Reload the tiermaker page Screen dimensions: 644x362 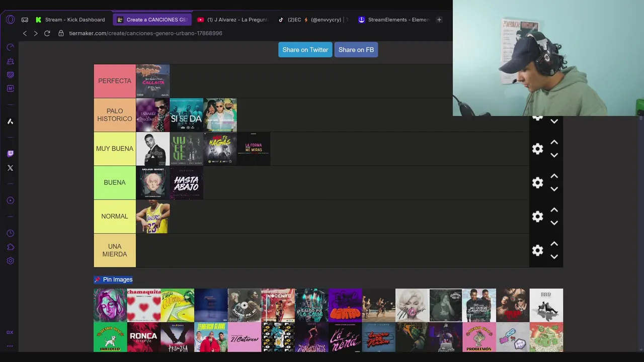(x=47, y=33)
